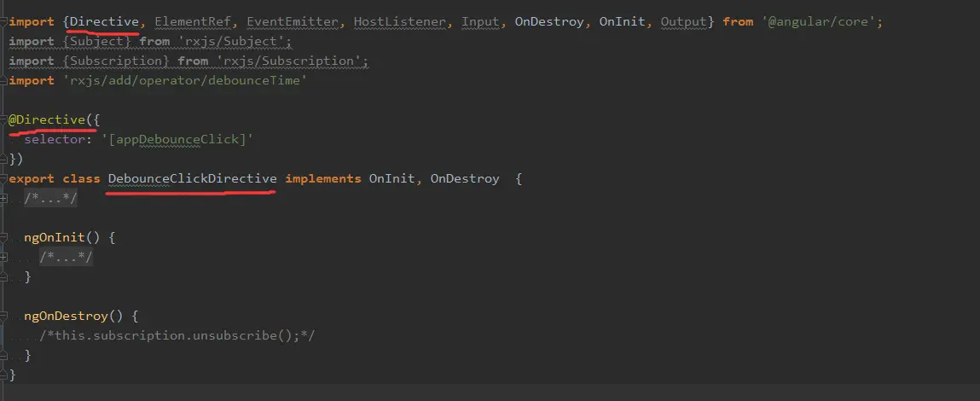Click the '[appDebounceClick]' selector string

click(177, 139)
